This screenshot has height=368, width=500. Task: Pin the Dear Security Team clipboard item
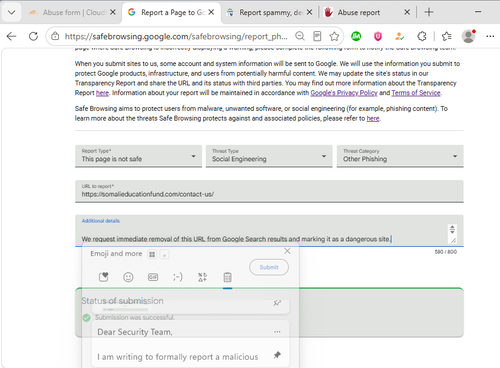[x=277, y=355]
